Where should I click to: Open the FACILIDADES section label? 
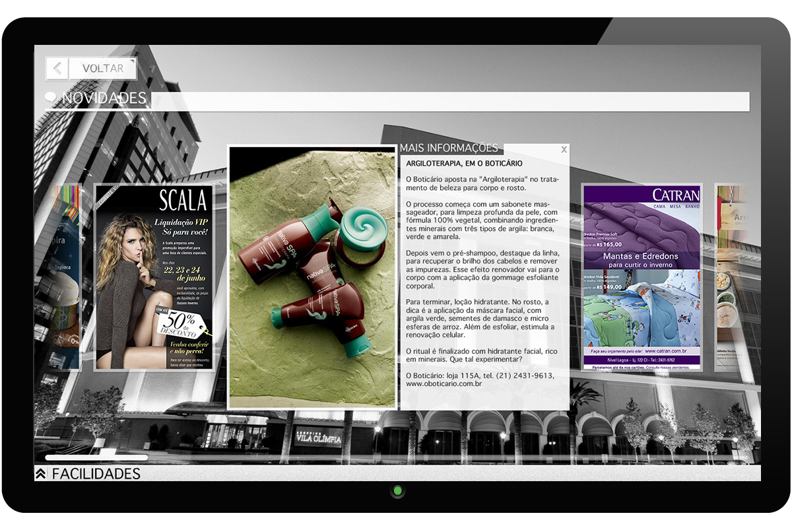click(96, 474)
